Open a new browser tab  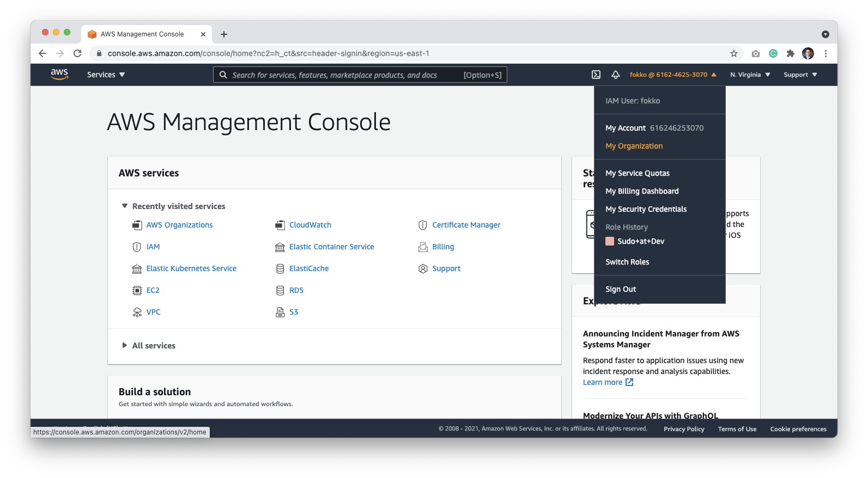224,34
